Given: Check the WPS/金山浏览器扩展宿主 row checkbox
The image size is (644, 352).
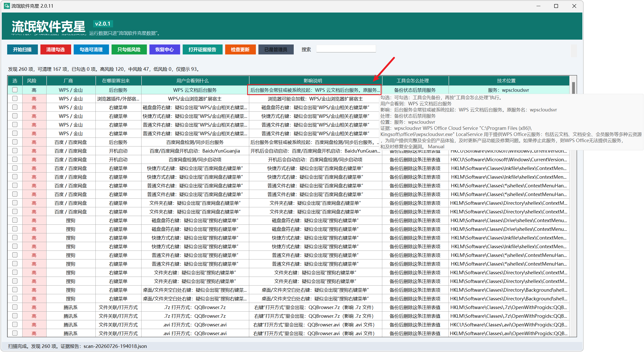Looking at the screenshot, I should point(15,98).
